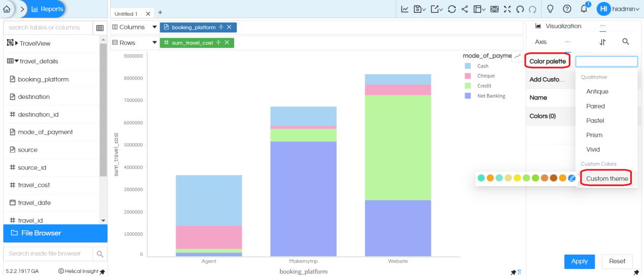Click the trend line icon near legend

[518, 56]
